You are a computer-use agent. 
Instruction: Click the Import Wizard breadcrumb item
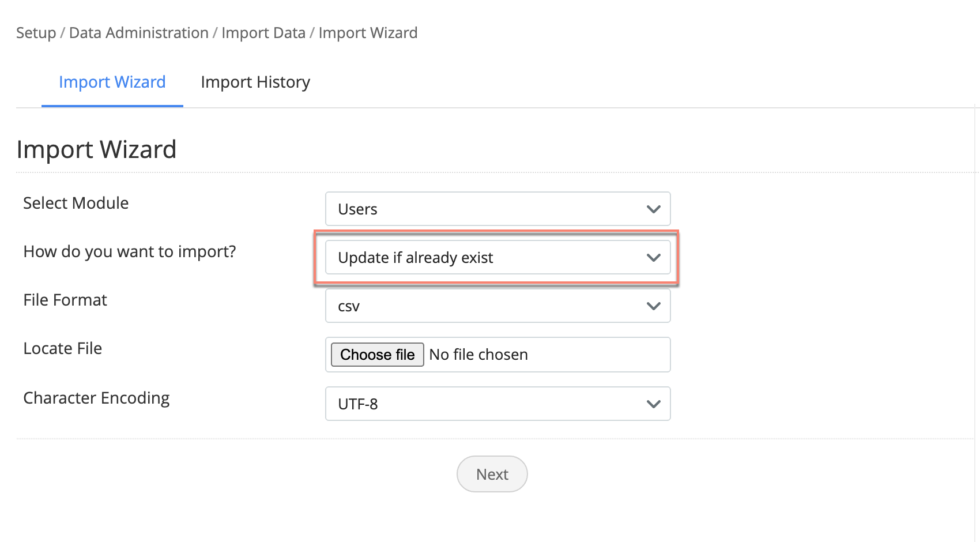click(x=368, y=33)
